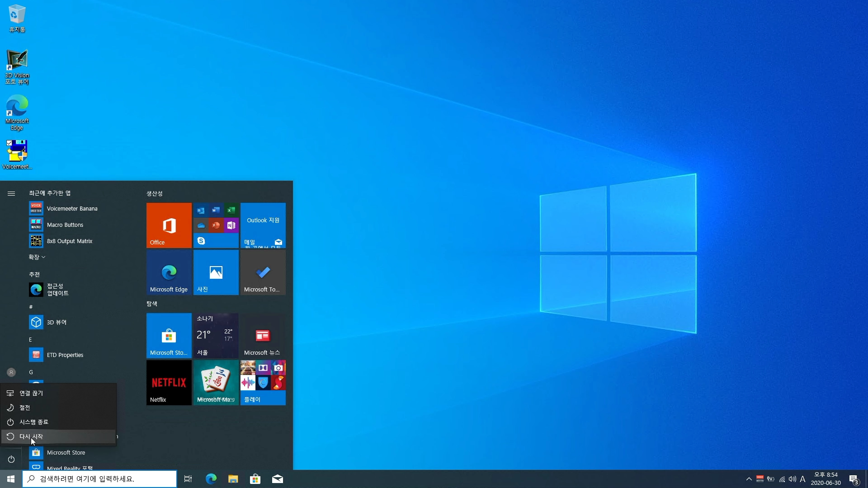Select 절전 (Sleep) from power menu
Screen dimensions: 868x488
pyautogui.click(x=25, y=408)
